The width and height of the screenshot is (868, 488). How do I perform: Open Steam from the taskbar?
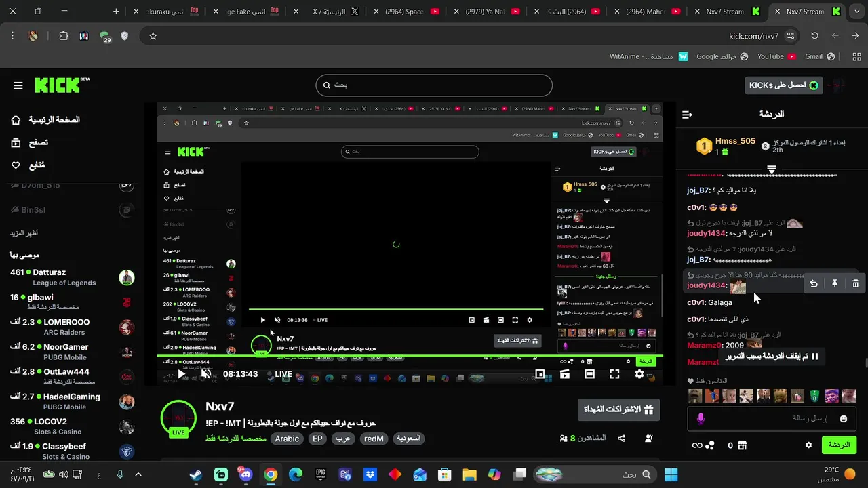195,474
